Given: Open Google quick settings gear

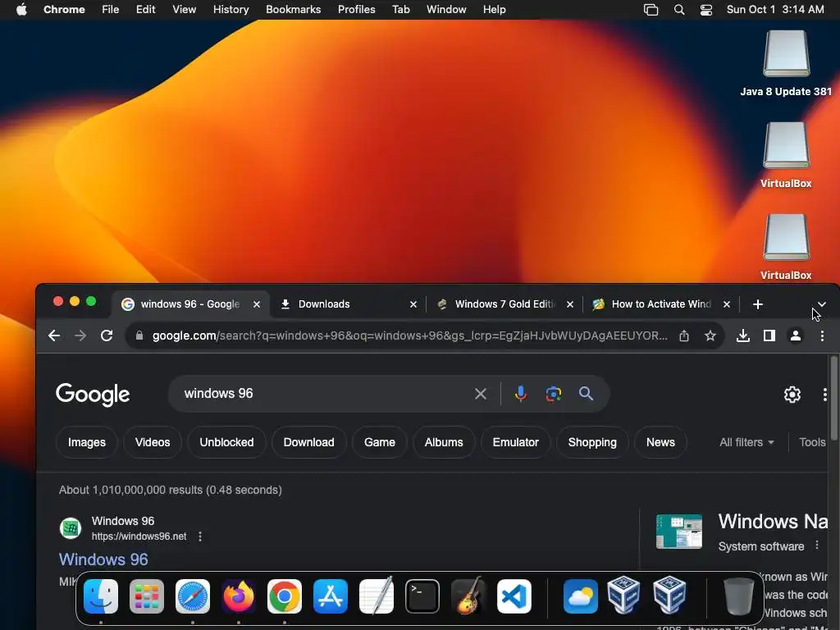Looking at the screenshot, I should coord(792,395).
